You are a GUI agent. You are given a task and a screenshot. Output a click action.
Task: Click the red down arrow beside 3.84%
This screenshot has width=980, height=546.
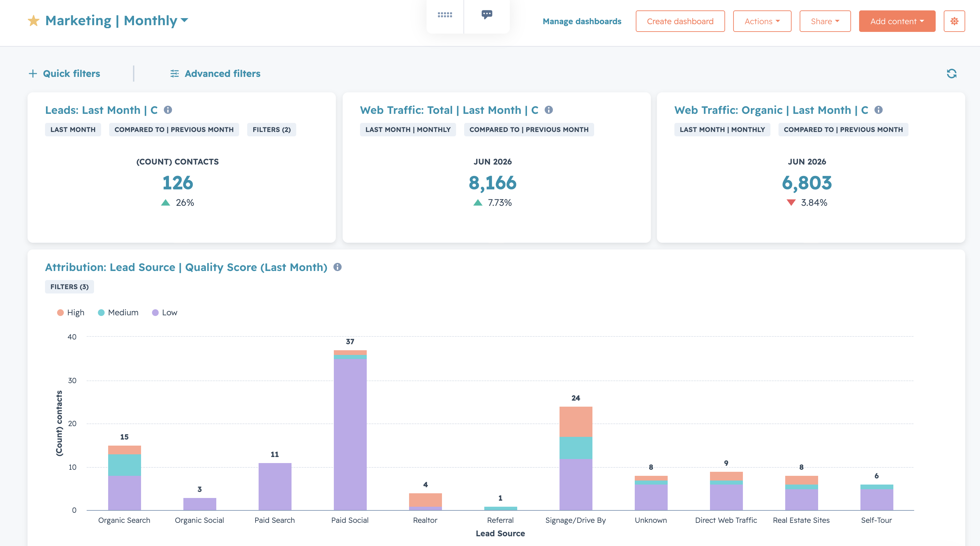coord(791,202)
